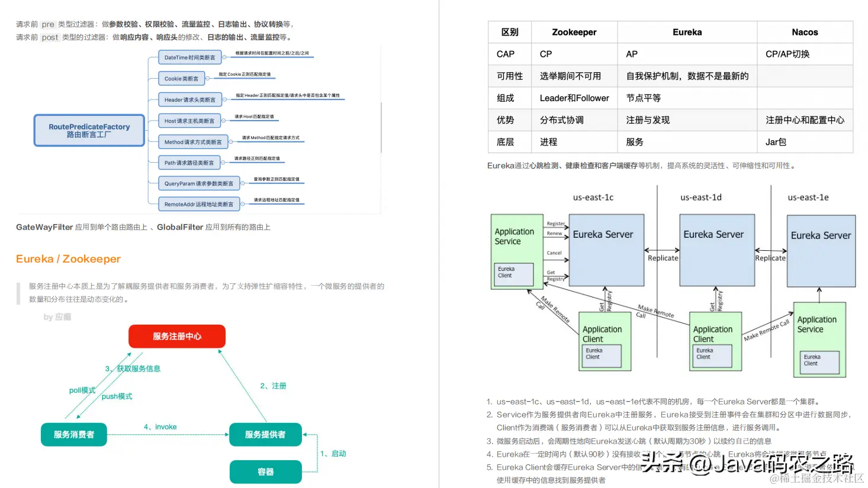Click the '可用性' row label cell
This screenshot has height=488, width=868.
(x=510, y=76)
